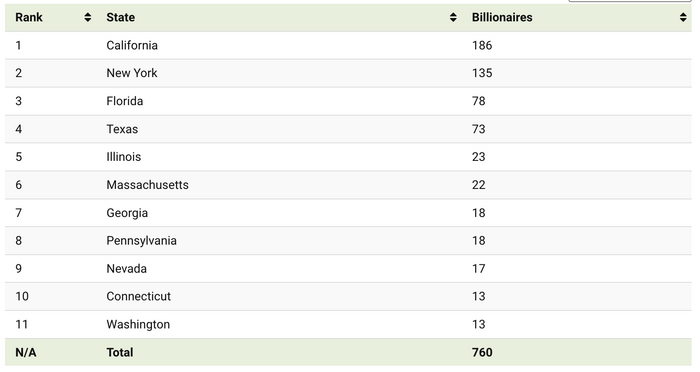
Task: Select the New York state cell
Action: coord(132,73)
